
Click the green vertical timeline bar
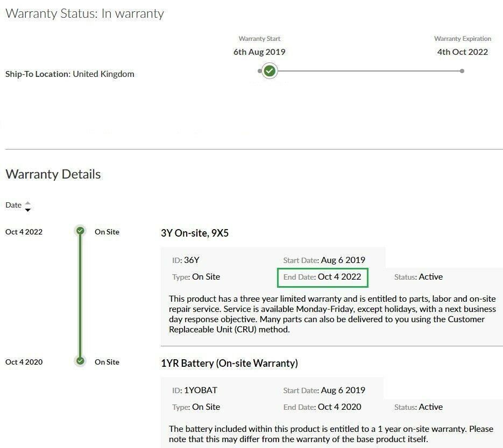[80, 296]
